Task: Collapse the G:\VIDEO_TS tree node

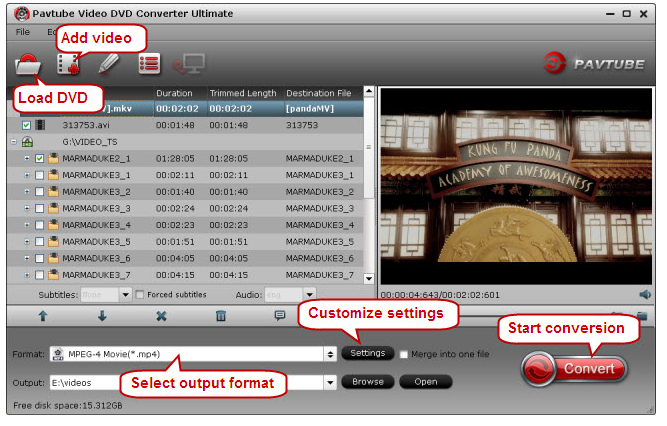Action: click(x=14, y=142)
